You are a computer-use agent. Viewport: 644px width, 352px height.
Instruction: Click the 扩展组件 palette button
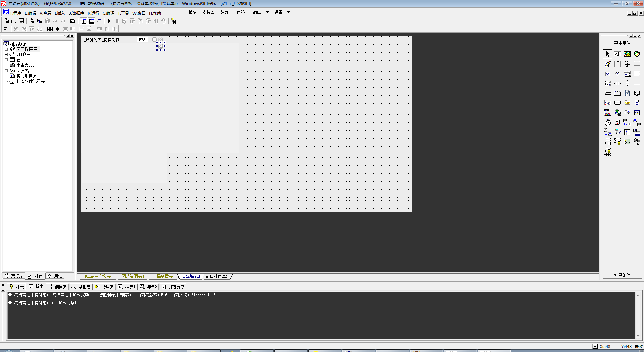pyautogui.click(x=622, y=275)
